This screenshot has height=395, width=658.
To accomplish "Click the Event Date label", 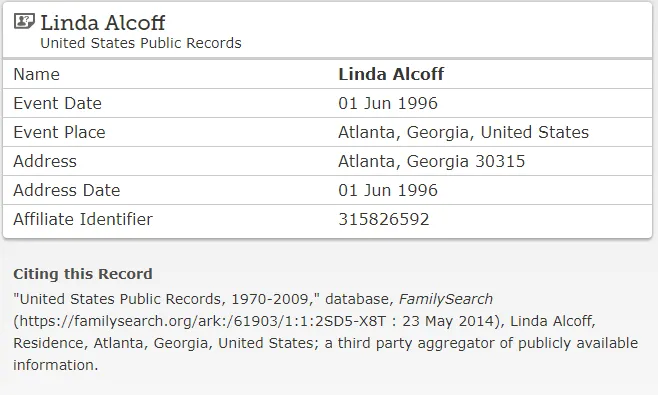I will pyautogui.click(x=57, y=103).
